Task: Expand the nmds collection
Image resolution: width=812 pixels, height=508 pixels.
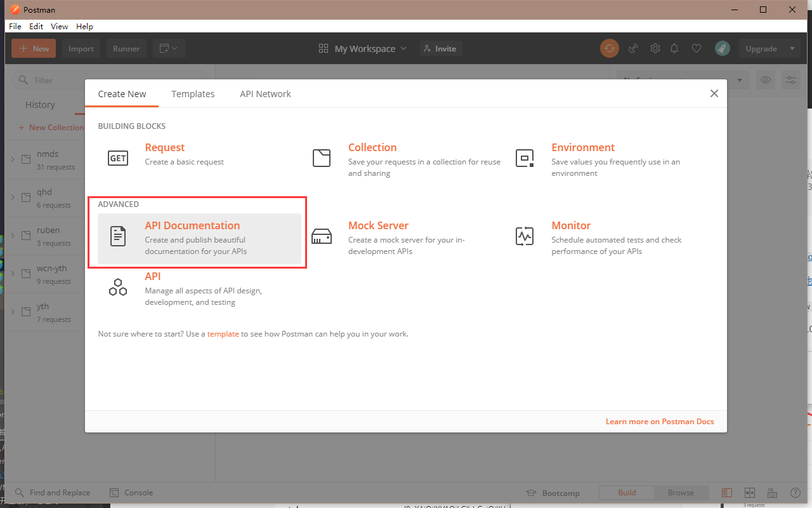Action: point(13,159)
